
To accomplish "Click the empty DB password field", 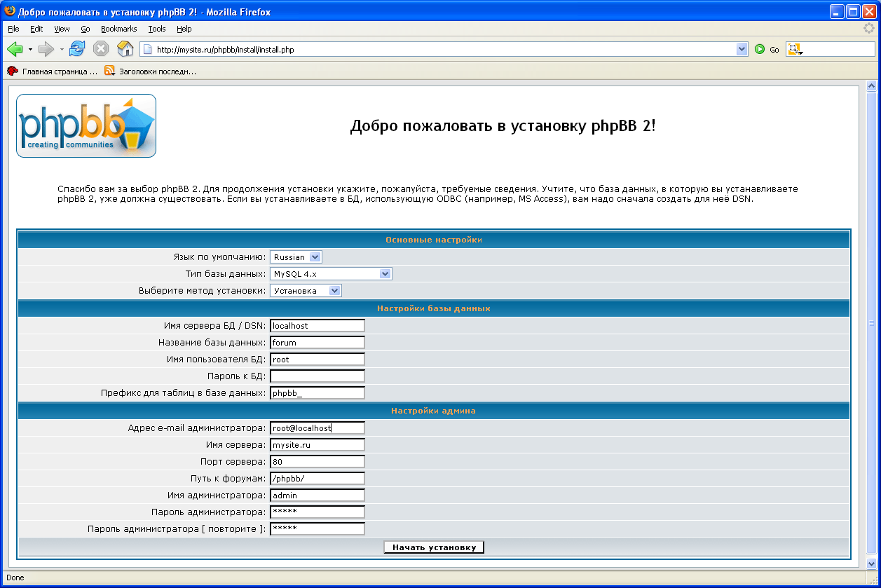I will 317,376.
